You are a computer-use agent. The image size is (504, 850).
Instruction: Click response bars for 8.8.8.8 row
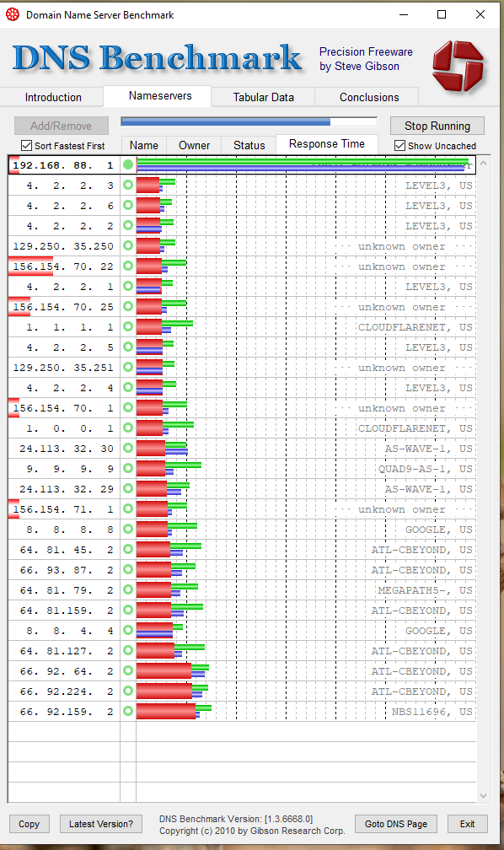(x=166, y=529)
